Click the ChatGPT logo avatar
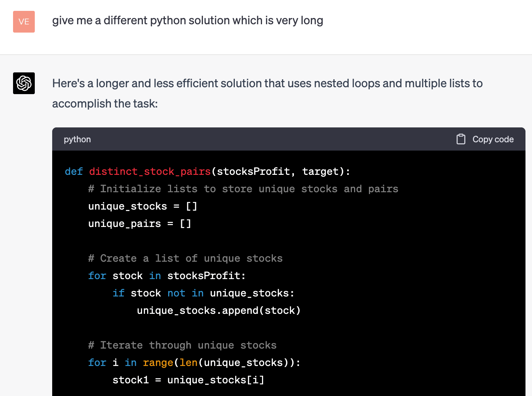This screenshot has width=532, height=396. point(24,83)
